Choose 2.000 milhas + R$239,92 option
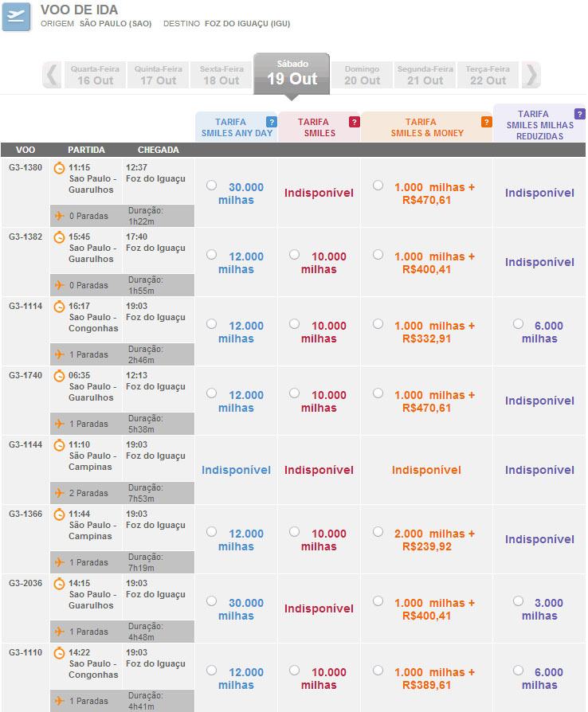588x712 pixels. 378,532
